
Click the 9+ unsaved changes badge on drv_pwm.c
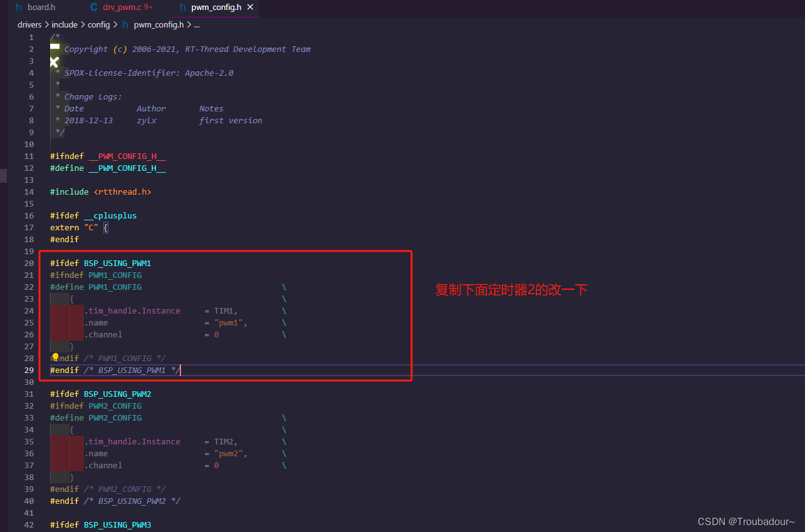[147, 8]
